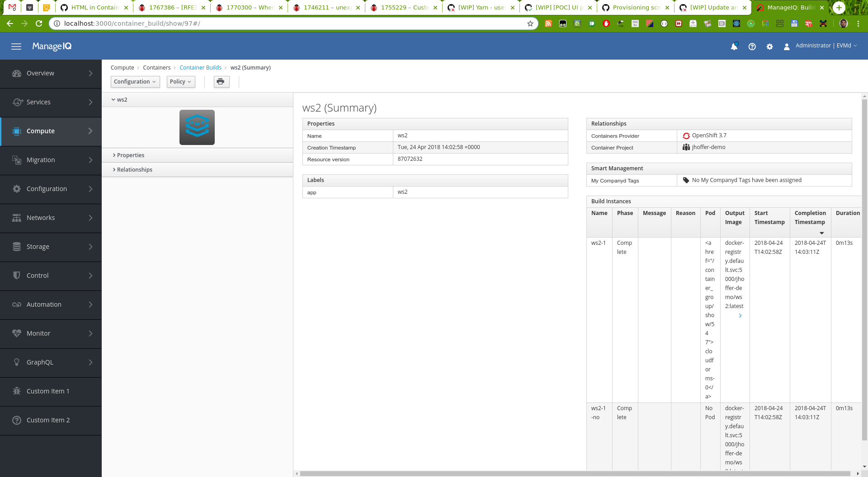Image resolution: width=868 pixels, height=477 pixels.
Task: Click the horizontal scrollbar at bottom
Action: point(575,473)
